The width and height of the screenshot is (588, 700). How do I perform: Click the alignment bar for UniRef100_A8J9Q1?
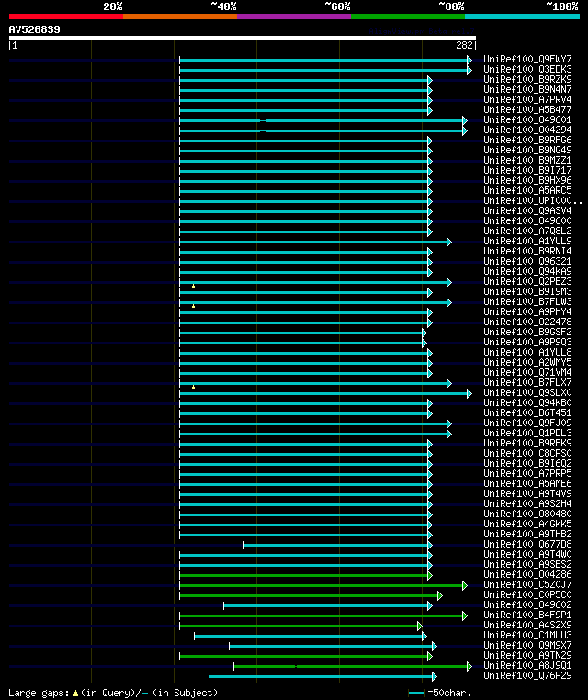[x=353, y=666]
